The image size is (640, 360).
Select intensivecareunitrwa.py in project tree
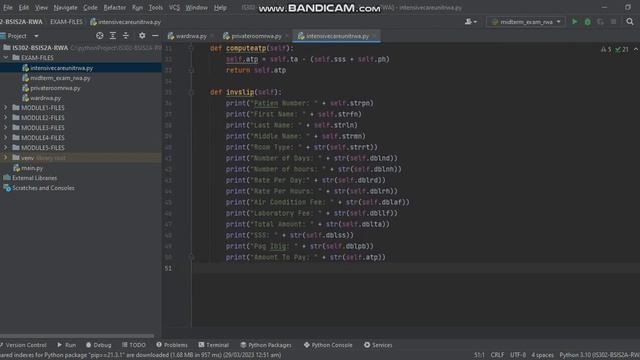[62, 68]
